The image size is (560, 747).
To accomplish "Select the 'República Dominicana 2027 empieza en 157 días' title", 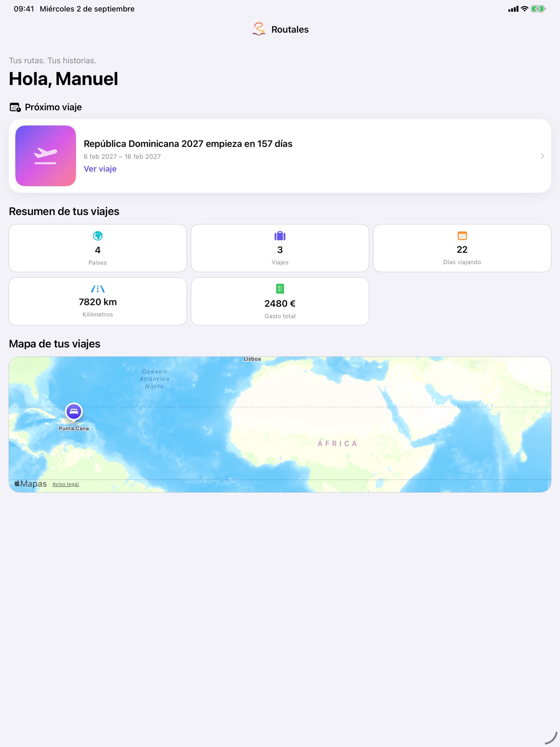I will coord(188,144).
